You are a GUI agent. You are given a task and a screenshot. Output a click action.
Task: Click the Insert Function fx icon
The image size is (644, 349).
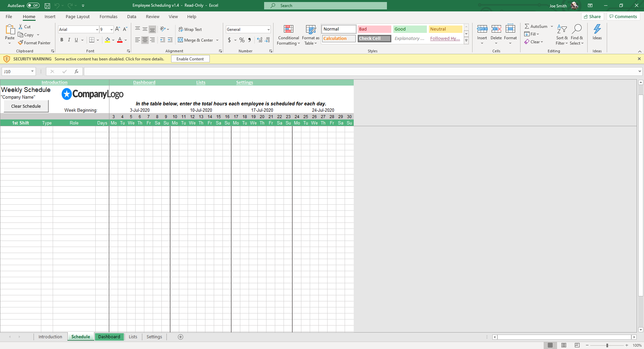77,71
